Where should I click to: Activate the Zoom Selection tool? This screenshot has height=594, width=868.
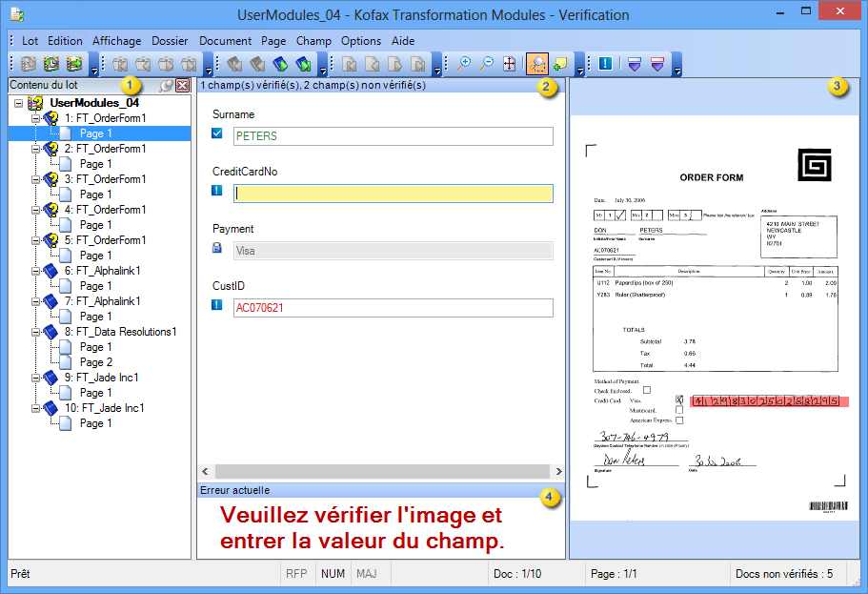point(535,64)
